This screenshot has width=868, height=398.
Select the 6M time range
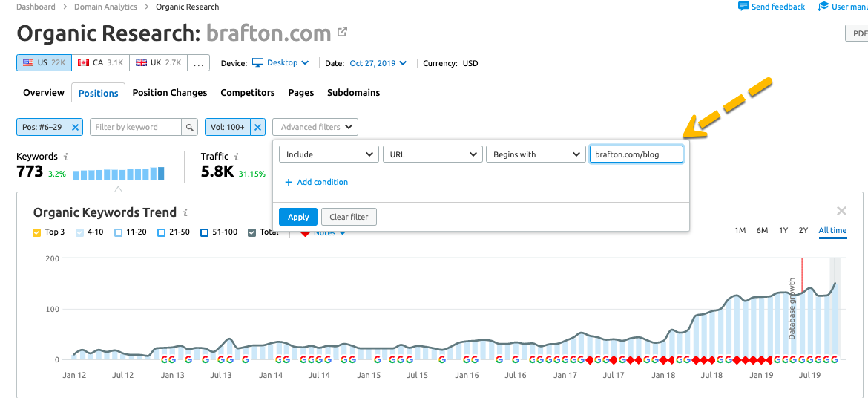pos(762,231)
